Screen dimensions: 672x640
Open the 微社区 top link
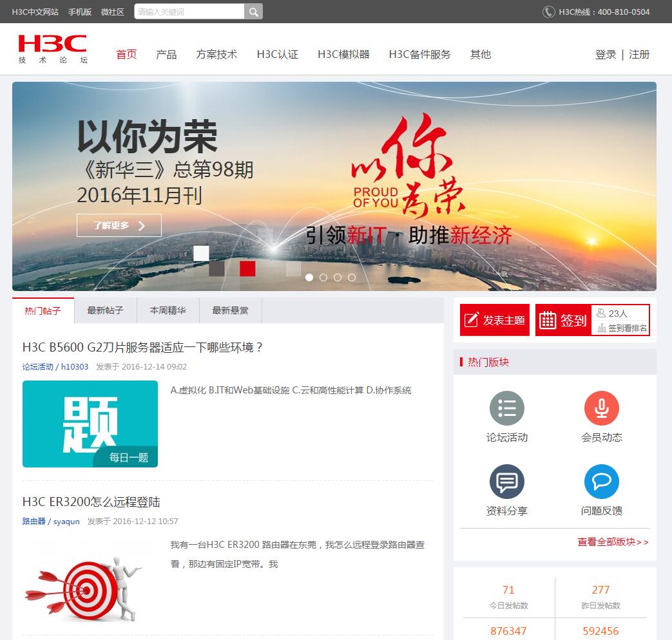coord(112,12)
